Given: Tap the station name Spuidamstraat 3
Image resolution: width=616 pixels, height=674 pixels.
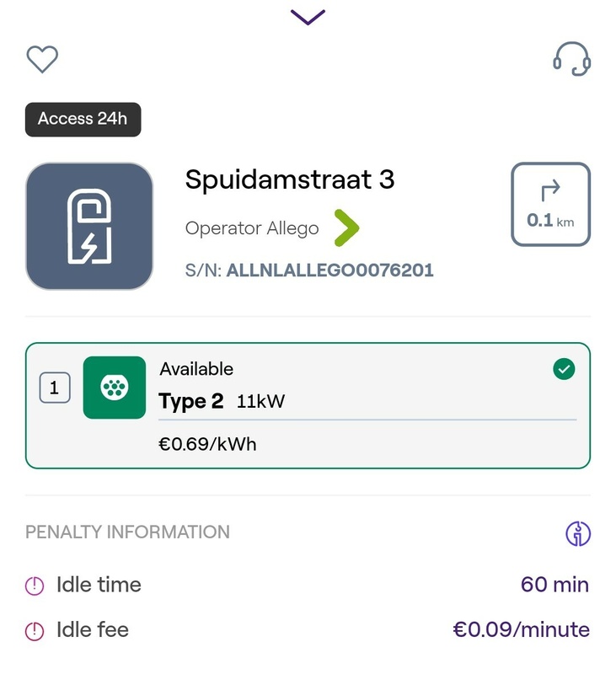Looking at the screenshot, I should (290, 179).
